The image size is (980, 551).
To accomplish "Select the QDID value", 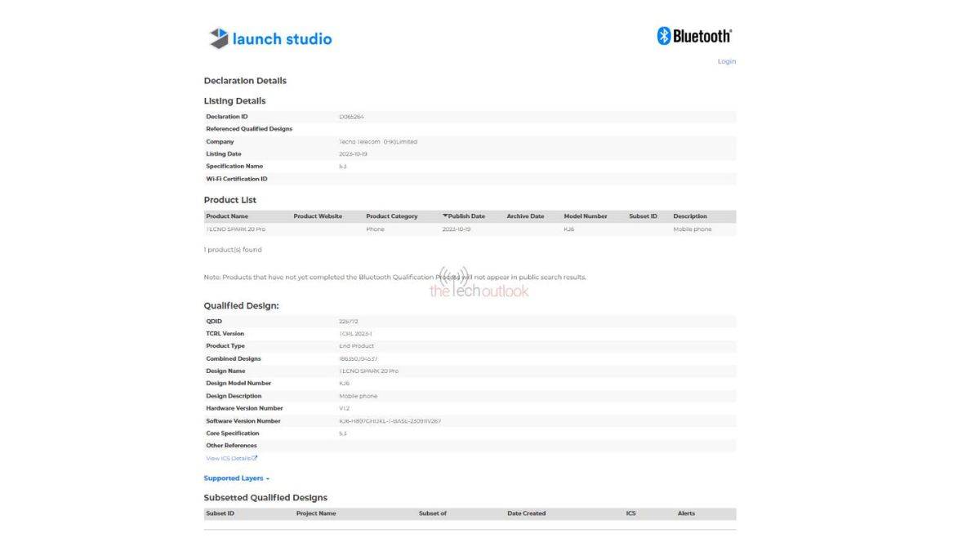I will point(350,322).
